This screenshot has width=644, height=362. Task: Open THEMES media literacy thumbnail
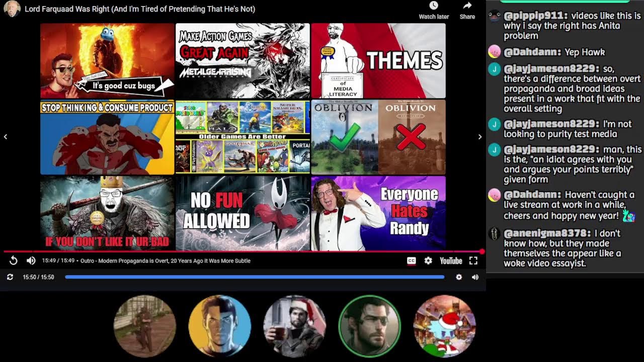378,61
